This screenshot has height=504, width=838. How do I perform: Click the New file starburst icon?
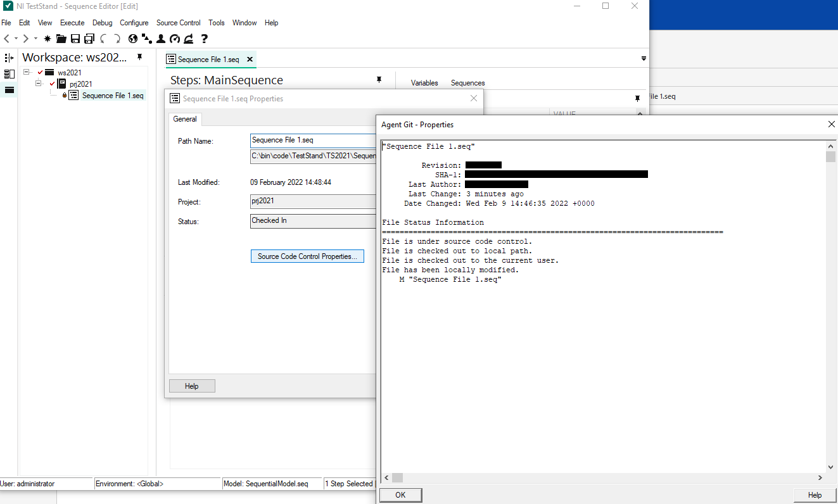(x=48, y=39)
